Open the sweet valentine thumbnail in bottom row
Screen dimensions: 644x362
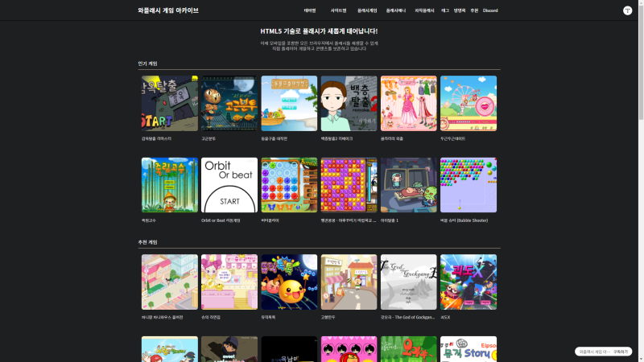229,349
